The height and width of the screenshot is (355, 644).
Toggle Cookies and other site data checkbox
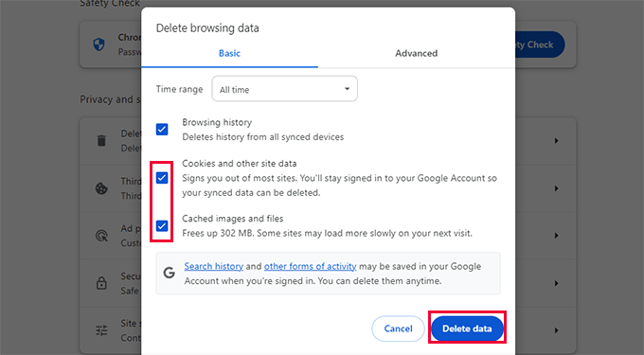(x=162, y=178)
